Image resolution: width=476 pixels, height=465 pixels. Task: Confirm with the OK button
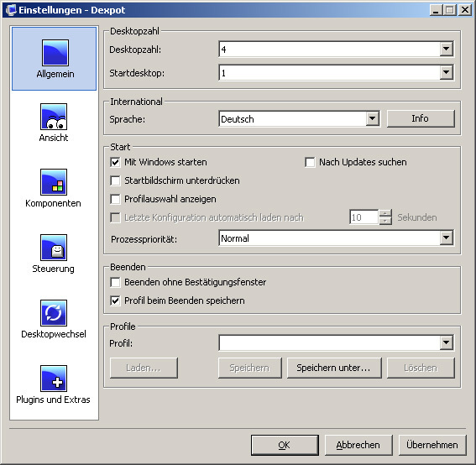tap(285, 445)
